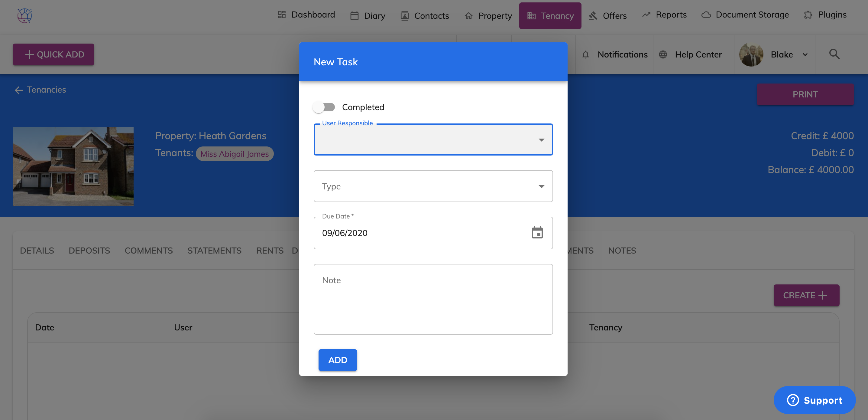
Task: Click the Notifications bell icon
Action: [x=586, y=55]
